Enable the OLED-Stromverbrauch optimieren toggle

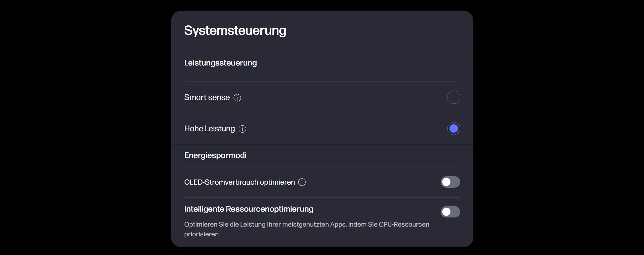coord(450,182)
